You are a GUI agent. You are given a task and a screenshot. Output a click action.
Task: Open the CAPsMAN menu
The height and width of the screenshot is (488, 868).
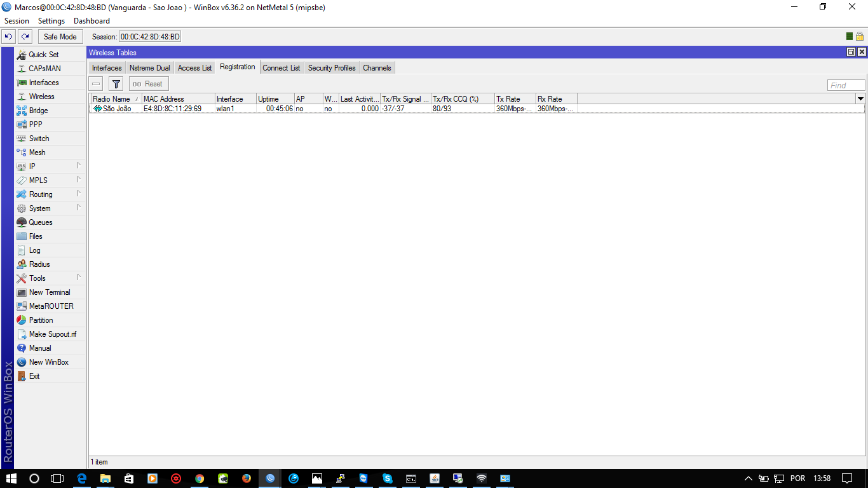pyautogui.click(x=50, y=69)
